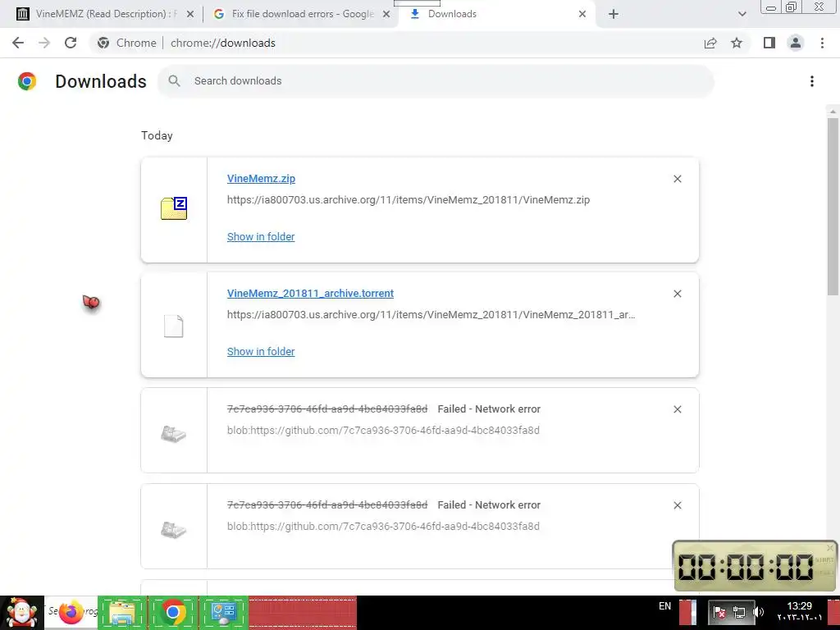The width and height of the screenshot is (840, 630).
Task: Click the blank file icon for the torrent
Action: tap(174, 326)
